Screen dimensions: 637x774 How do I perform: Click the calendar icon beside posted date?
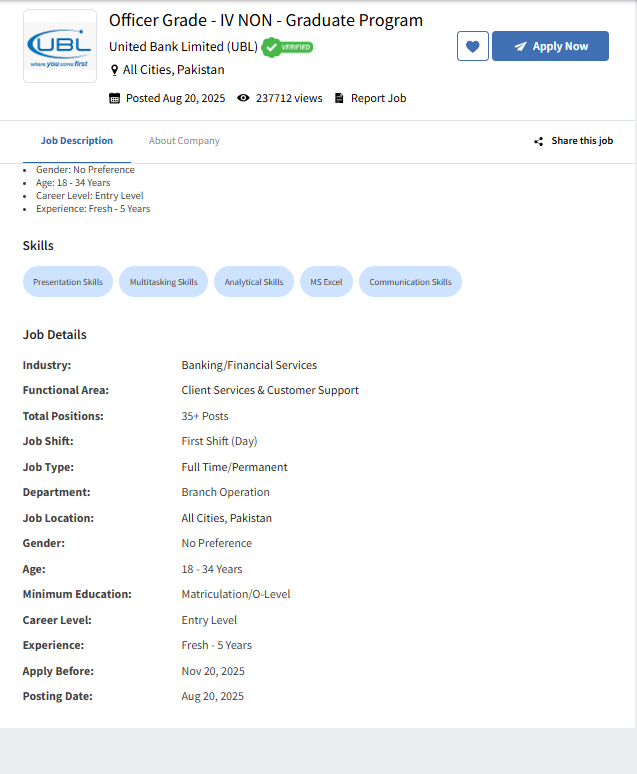[115, 98]
